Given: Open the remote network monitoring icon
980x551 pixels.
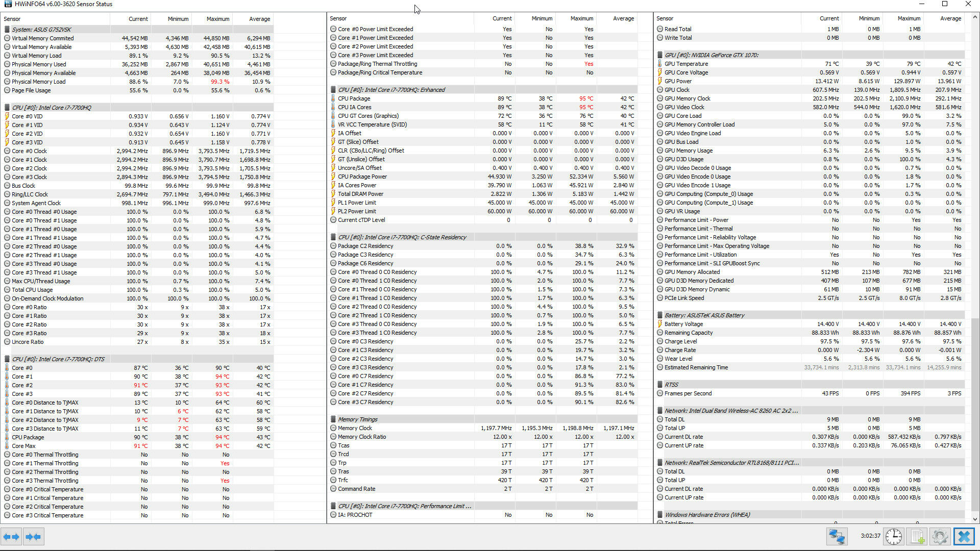Looking at the screenshot, I should (x=837, y=537).
